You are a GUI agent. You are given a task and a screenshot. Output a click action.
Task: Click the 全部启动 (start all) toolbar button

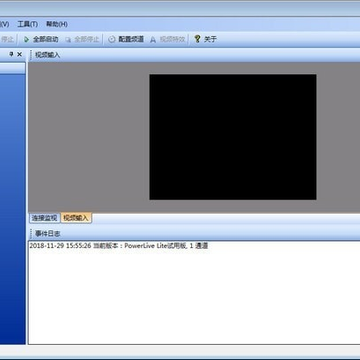(41, 39)
